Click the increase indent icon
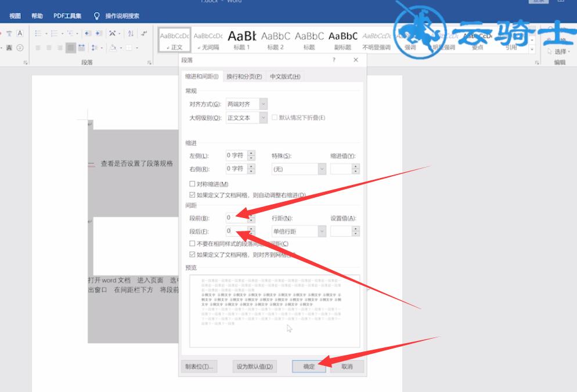Screen dimensions: 577x392 (x=99, y=34)
